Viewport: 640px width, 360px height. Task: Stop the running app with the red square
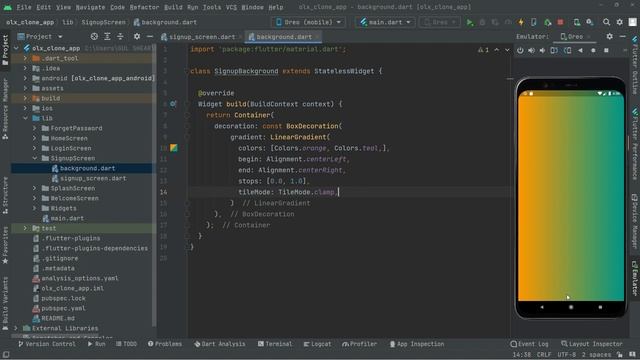tap(560, 22)
